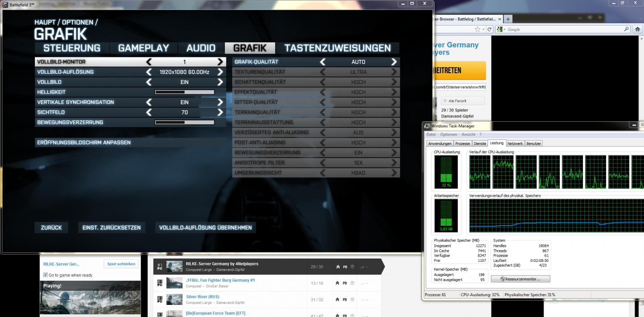
Task: Open the search engine dropdown arrow
Action: coord(505,30)
